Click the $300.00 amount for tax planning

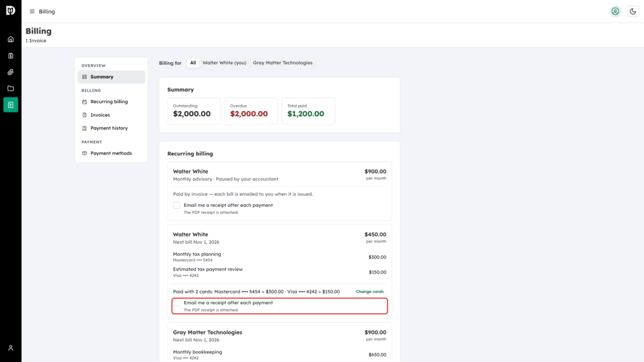point(377,257)
